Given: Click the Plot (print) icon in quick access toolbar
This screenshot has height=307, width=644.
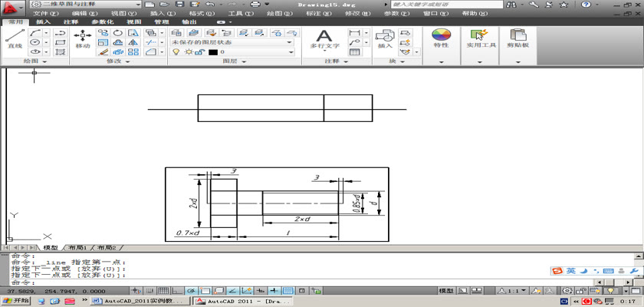Looking at the screenshot, I should pos(255,4).
